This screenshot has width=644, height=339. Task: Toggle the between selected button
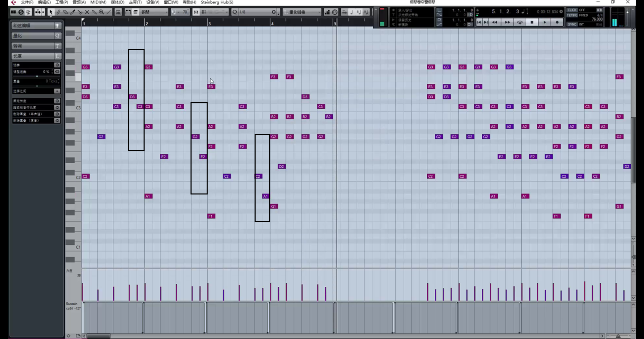57,91
